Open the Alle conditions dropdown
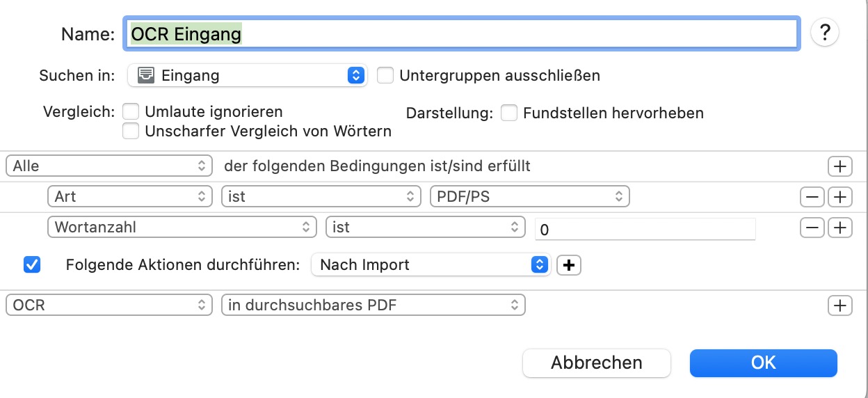This screenshot has height=398, width=868. point(108,166)
